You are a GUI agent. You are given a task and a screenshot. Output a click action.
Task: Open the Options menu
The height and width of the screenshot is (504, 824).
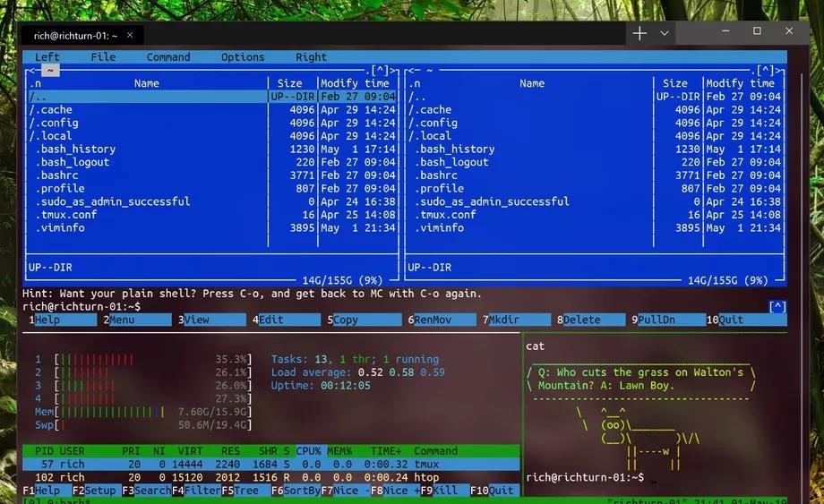point(243,56)
